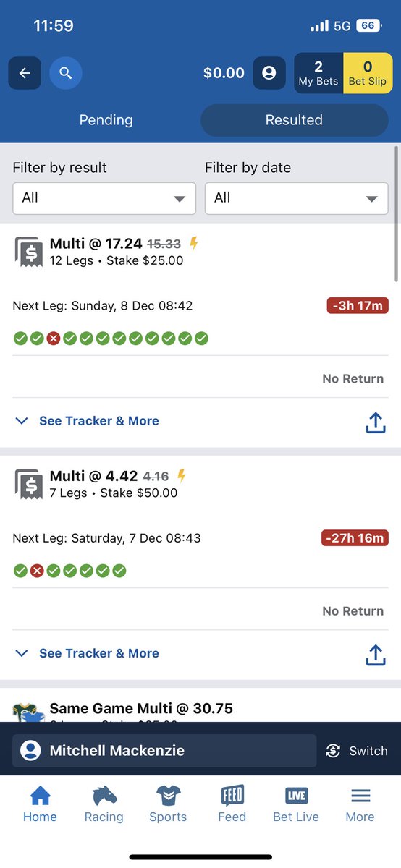Open the yellow Bet Slip button

click(x=368, y=74)
